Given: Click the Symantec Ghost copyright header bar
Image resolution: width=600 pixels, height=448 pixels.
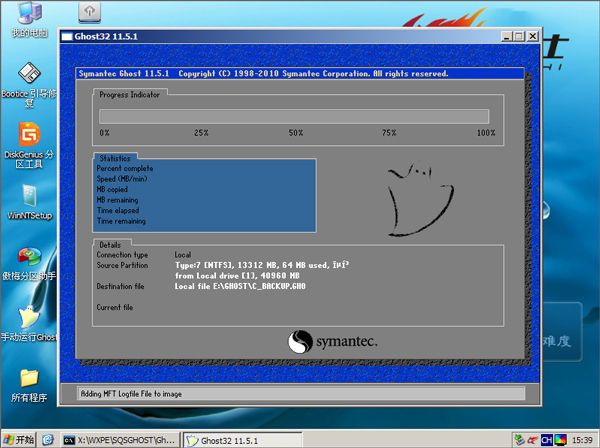Looking at the screenshot, I should (x=300, y=73).
